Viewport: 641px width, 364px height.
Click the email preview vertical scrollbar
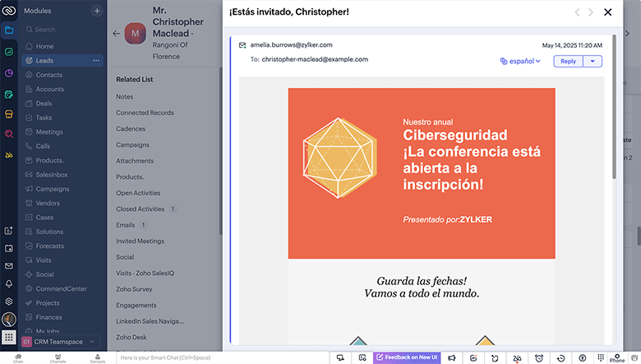pos(614,106)
